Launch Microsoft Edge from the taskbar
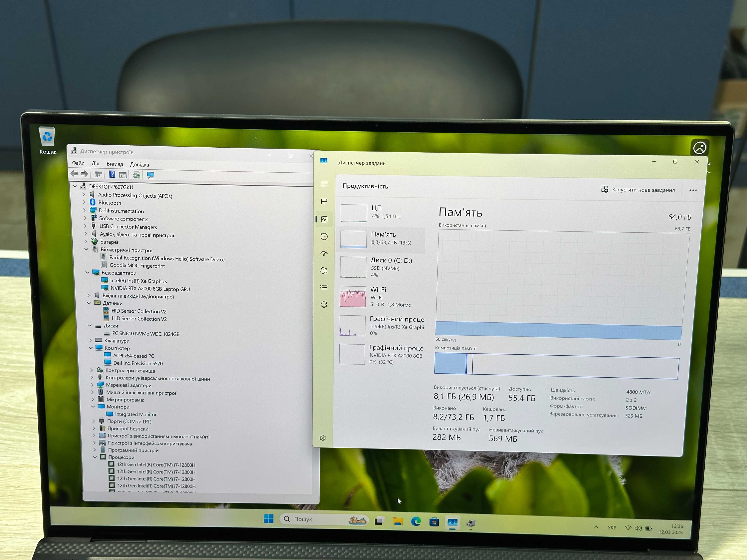This screenshot has height=560, width=747. 416,522
